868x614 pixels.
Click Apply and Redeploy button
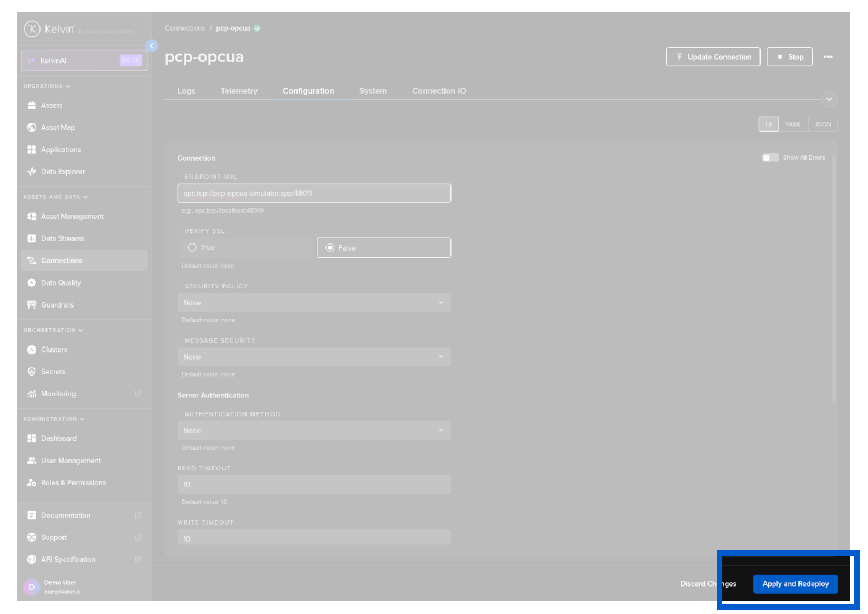click(x=795, y=584)
